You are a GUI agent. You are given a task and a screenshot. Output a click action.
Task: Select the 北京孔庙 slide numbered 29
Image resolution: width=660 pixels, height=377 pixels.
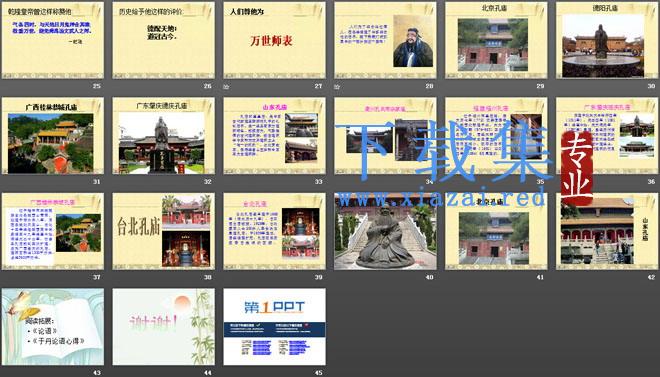pyautogui.click(x=496, y=40)
